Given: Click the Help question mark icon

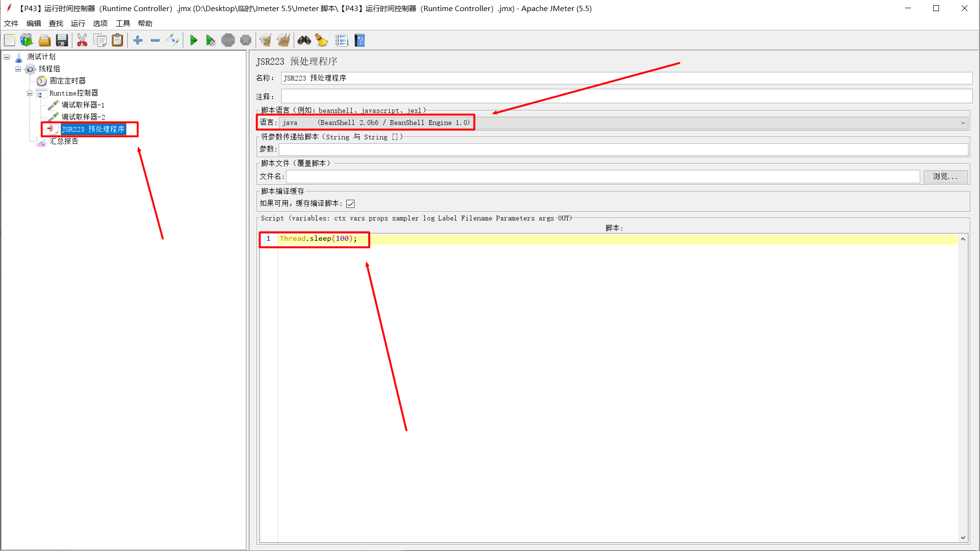Looking at the screenshot, I should tap(360, 41).
